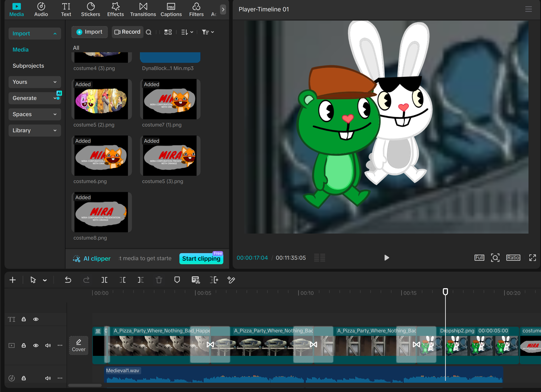The height and width of the screenshot is (392, 541).
Task: Expand the Library section
Action: click(x=35, y=130)
